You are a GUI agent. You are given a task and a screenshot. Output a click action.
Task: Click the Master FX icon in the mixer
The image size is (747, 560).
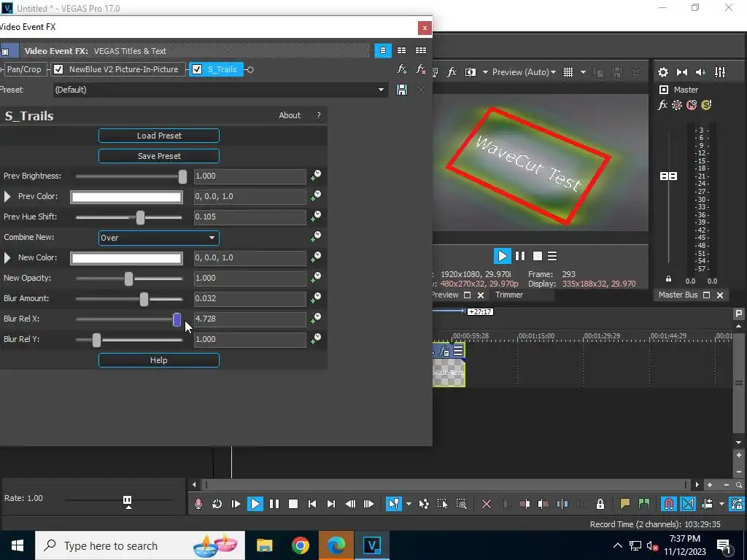tap(662, 105)
